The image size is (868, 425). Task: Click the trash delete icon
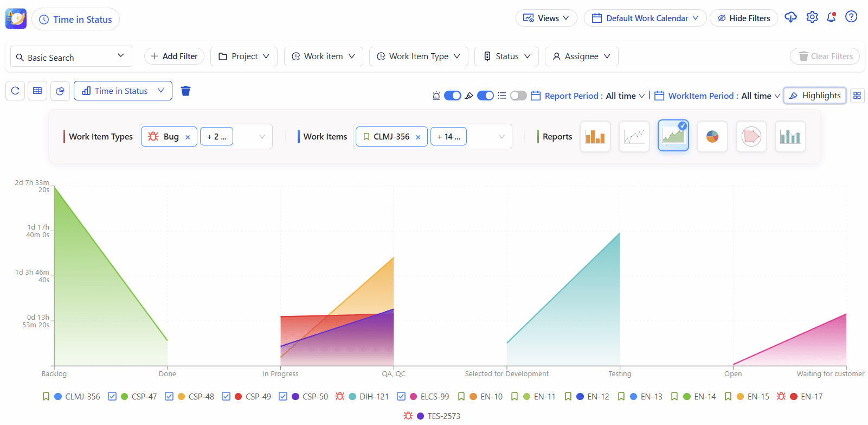(185, 91)
